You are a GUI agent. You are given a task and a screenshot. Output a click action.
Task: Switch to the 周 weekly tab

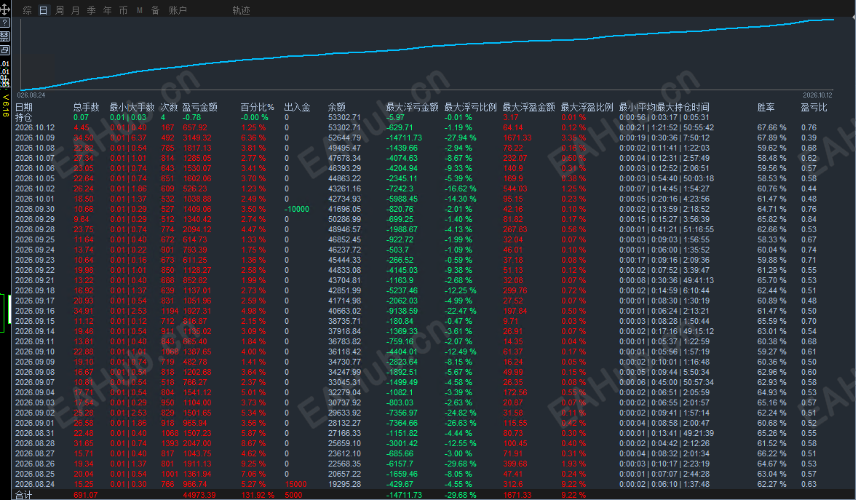(x=60, y=10)
